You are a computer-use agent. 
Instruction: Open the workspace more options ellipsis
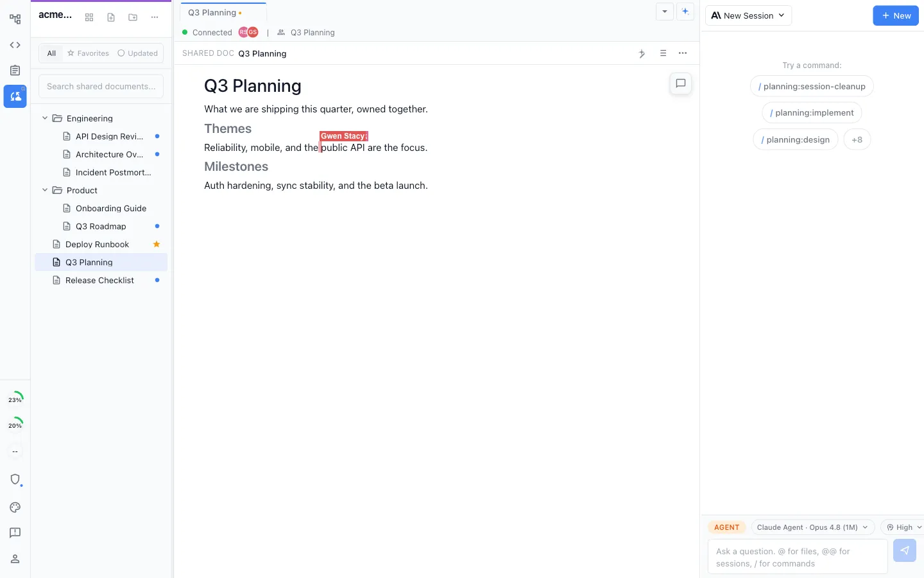point(155,17)
